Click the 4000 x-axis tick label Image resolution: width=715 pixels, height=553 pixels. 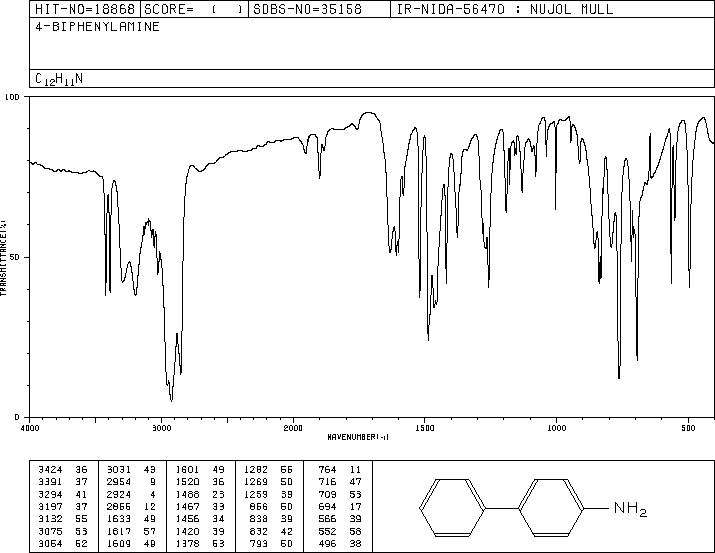pyautogui.click(x=30, y=428)
